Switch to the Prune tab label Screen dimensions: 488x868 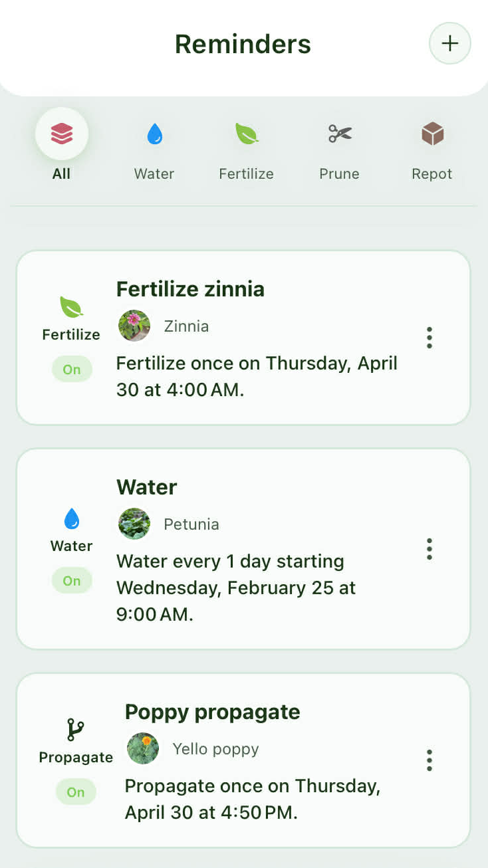tap(339, 174)
